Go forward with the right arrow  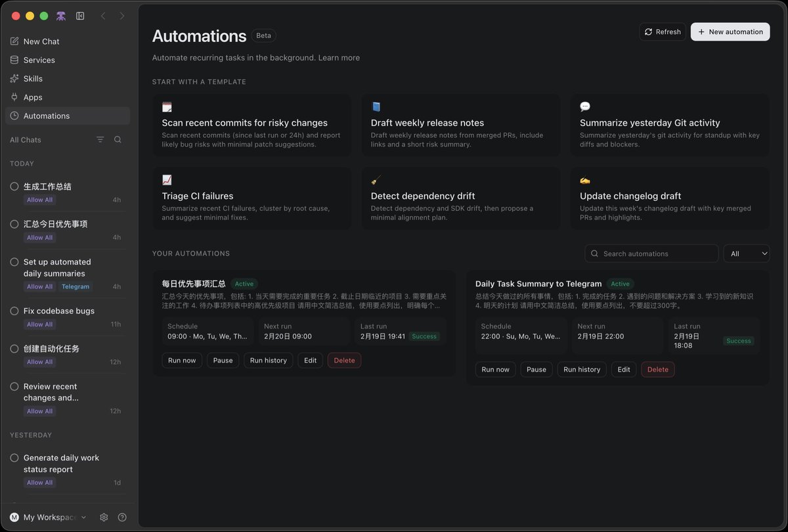point(122,16)
